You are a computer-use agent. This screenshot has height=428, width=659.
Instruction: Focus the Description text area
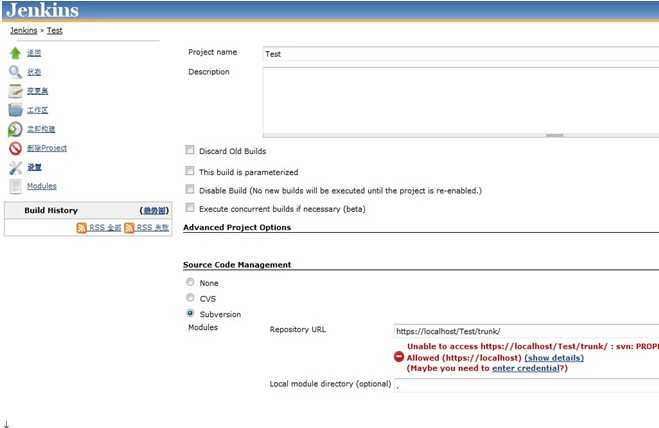point(461,102)
